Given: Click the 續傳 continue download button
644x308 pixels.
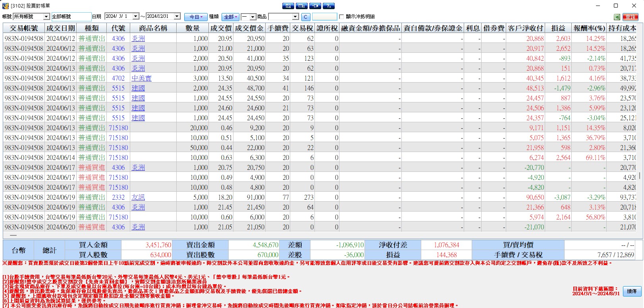Looking at the screenshot, I should pos(632,291).
